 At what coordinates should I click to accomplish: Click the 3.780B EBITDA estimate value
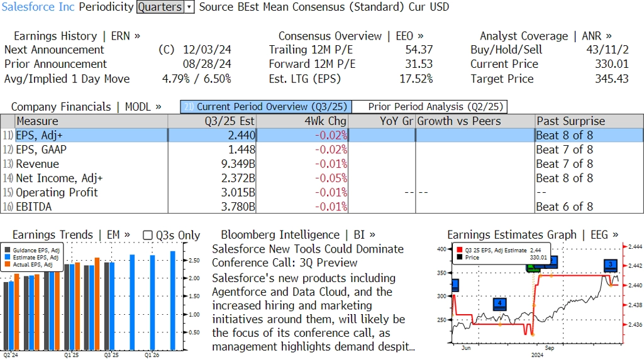[x=238, y=207]
